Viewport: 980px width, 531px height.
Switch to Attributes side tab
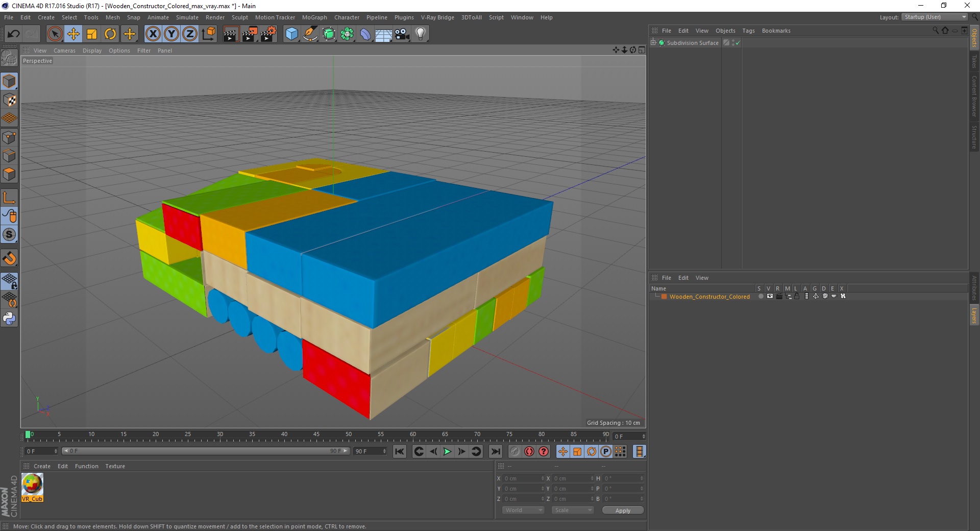[x=974, y=288]
